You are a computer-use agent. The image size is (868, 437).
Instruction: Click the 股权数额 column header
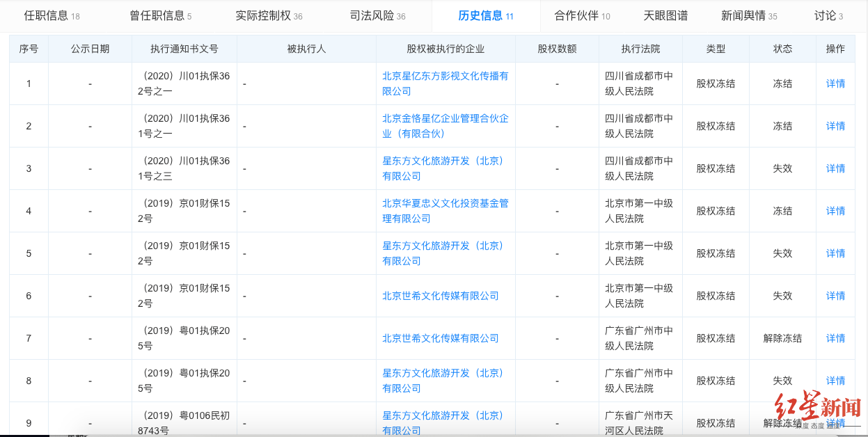pos(557,49)
